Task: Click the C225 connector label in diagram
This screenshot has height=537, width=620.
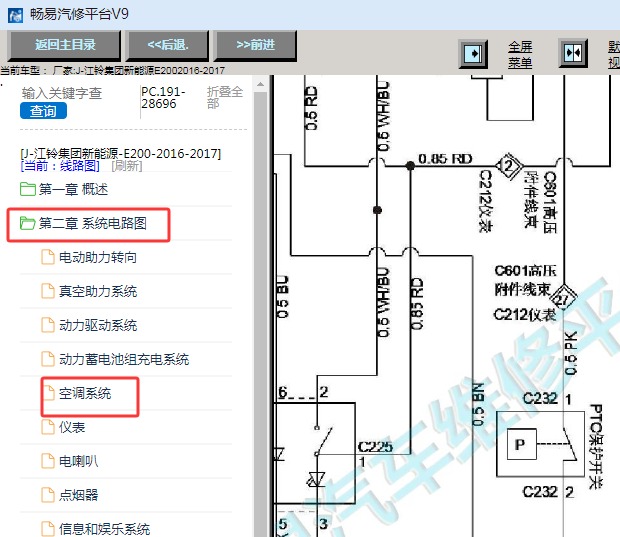Action: [x=375, y=447]
